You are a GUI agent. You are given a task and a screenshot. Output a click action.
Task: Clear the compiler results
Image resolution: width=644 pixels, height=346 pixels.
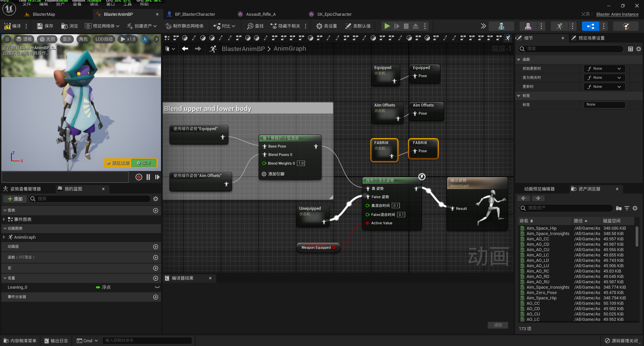498,325
